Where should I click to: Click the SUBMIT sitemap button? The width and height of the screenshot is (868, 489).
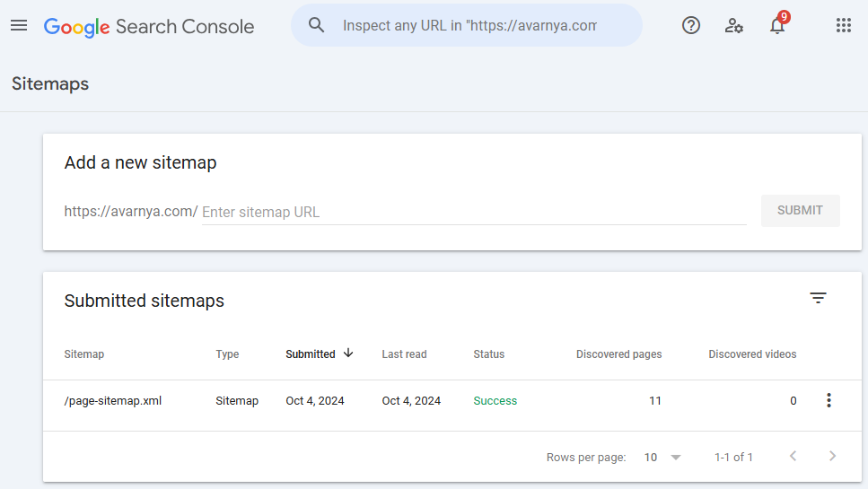(800, 211)
